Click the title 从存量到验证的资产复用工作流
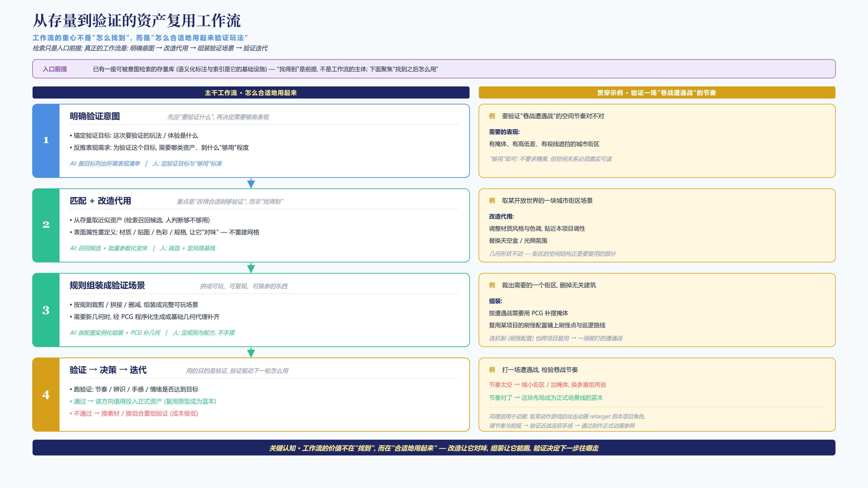The height and width of the screenshot is (488, 868). point(136,20)
